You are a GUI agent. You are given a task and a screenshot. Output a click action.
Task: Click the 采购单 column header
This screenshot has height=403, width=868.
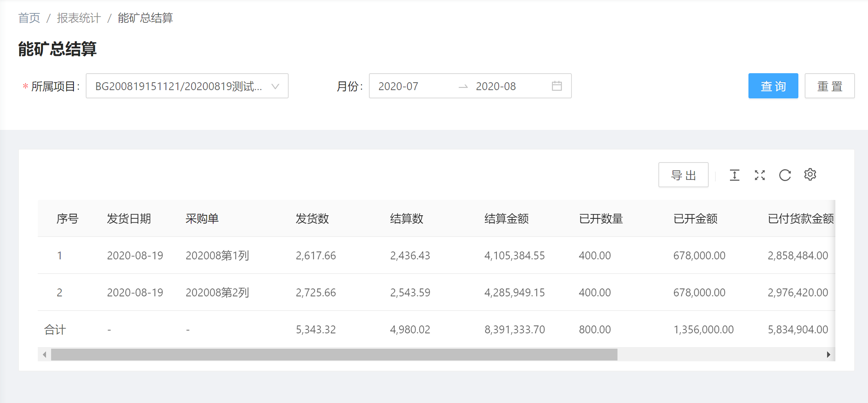pos(202,218)
